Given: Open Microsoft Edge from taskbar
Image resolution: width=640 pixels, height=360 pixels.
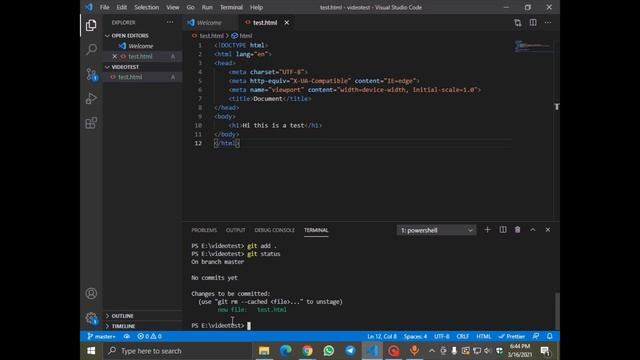Looking at the screenshot, I should click(285, 351).
